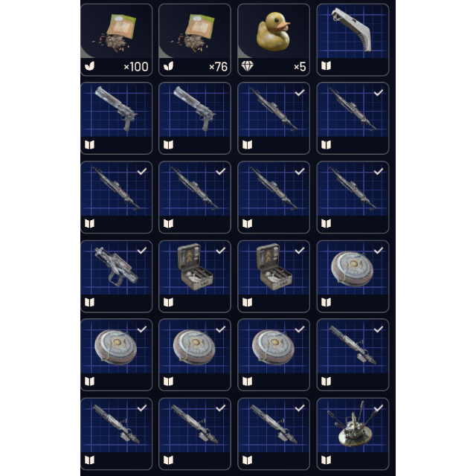The image size is (476, 476).
Task: Toggle checkmark on spiked mine blueprint
Action: tap(379, 408)
